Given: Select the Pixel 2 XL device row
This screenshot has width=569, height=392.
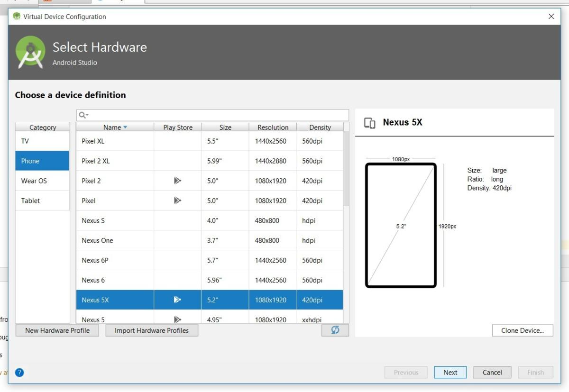Looking at the screenshot, I should pos(210,161).
